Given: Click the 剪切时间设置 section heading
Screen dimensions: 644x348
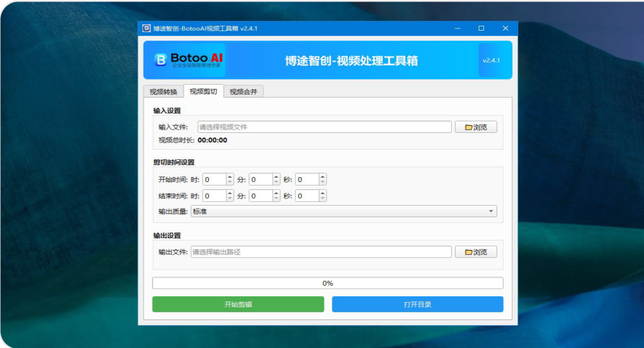Looking at the screenshot, I should point(174,162).
